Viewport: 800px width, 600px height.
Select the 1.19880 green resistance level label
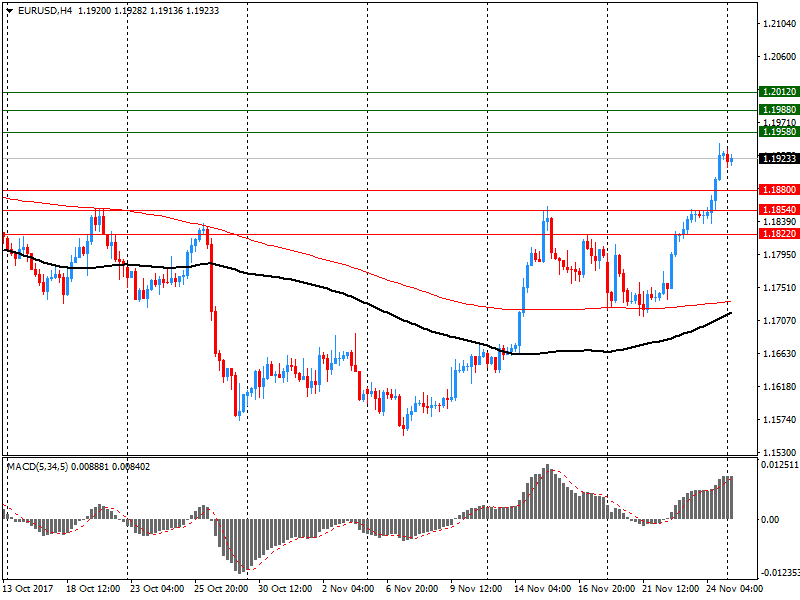click(x=779, y=110)
